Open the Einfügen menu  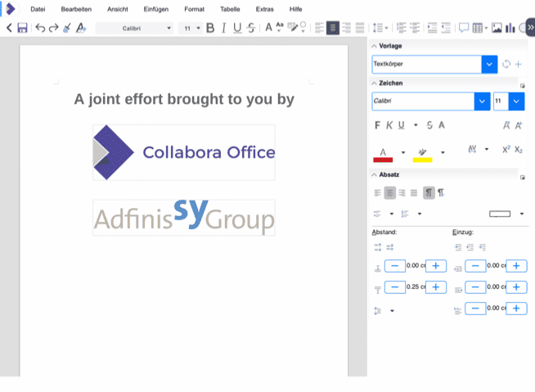click(x=156, y=9)
